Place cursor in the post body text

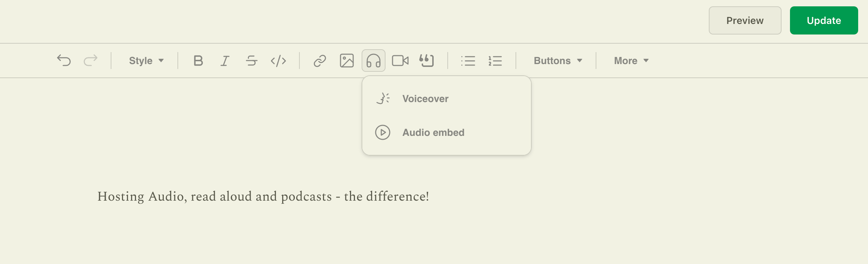[263, 196]
